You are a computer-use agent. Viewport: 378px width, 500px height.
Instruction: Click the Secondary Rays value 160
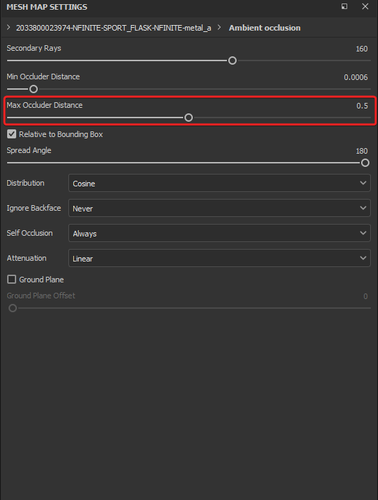tap(362, 49)
